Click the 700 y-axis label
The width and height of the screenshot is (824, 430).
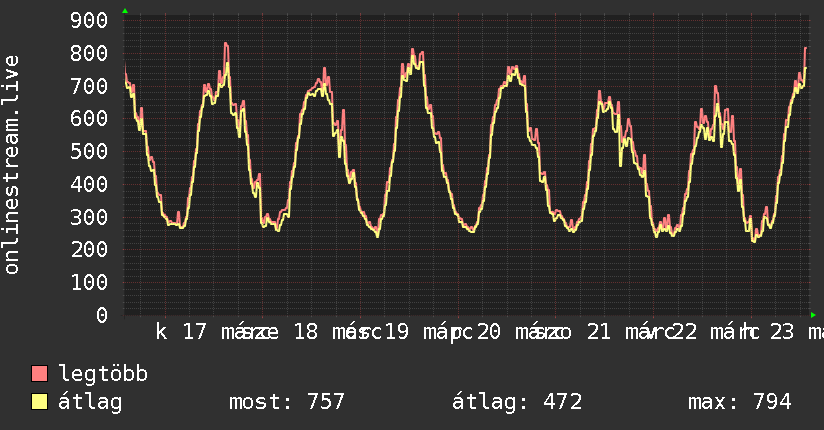pyautogui.click(x=89, y=86)
